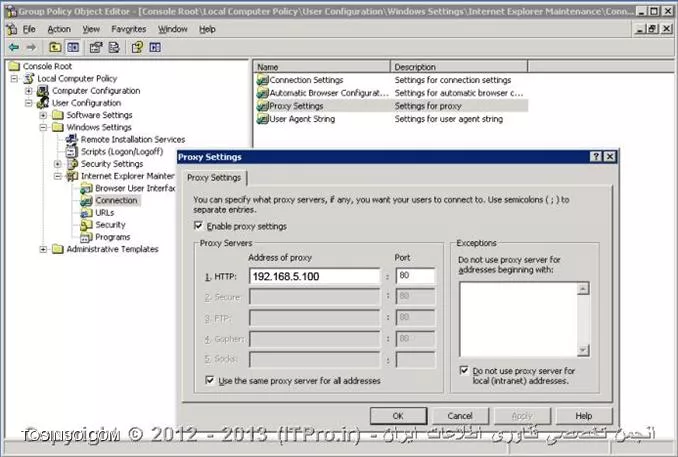
Task: Open the Help menu in menu bar
Action: click(207, 29)
